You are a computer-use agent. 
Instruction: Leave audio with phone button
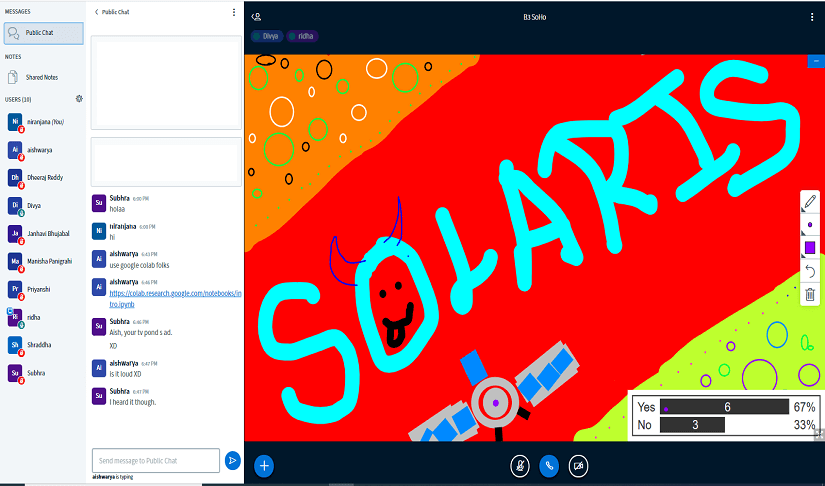[x=549, y=466]
